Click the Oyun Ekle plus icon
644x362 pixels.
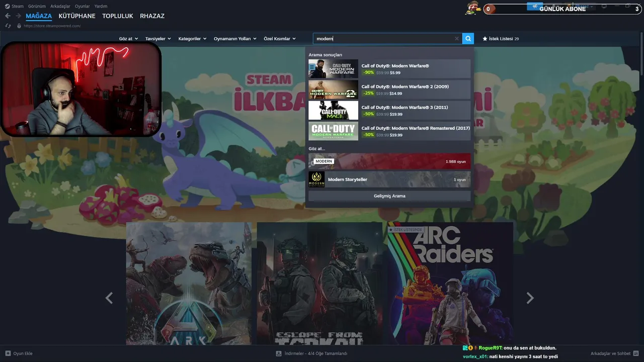pyautogui.click(x=8, y=353)
